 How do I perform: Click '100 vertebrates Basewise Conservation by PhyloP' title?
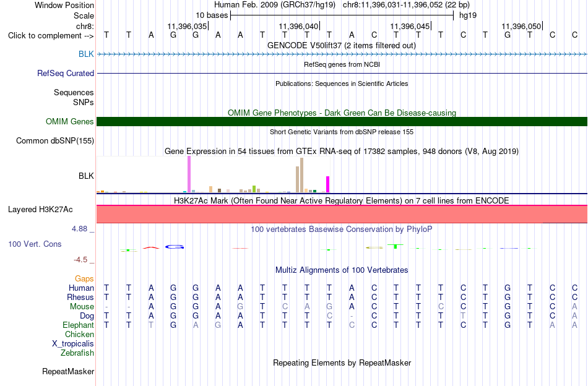(x=342, y=229)
